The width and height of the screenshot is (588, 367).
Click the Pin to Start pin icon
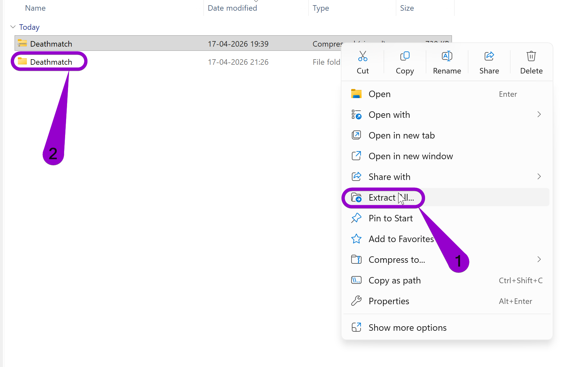click(x=356, y=218)
